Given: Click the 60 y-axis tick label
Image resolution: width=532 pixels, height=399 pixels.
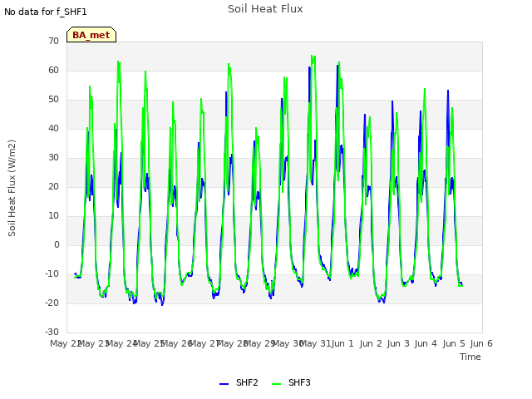Looking at the screenshot, I should click(x=53, y=70).
